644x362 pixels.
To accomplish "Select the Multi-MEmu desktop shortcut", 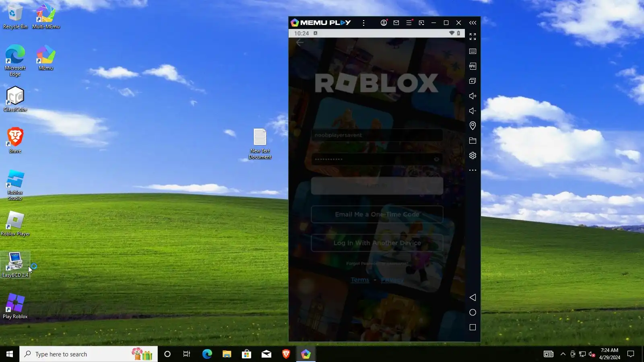I will coord(46,16).
